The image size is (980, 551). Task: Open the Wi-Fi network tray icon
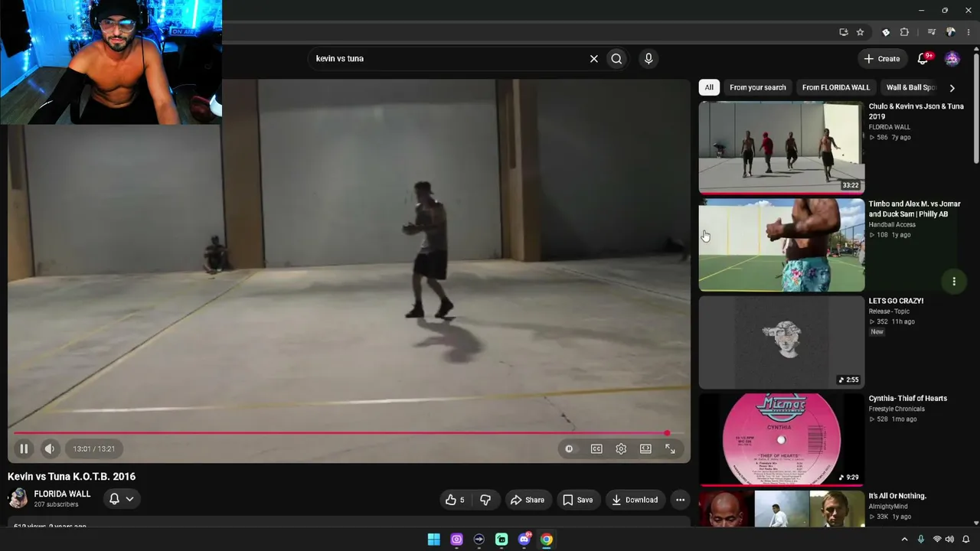pyautogui.click(x=937, y=540)
